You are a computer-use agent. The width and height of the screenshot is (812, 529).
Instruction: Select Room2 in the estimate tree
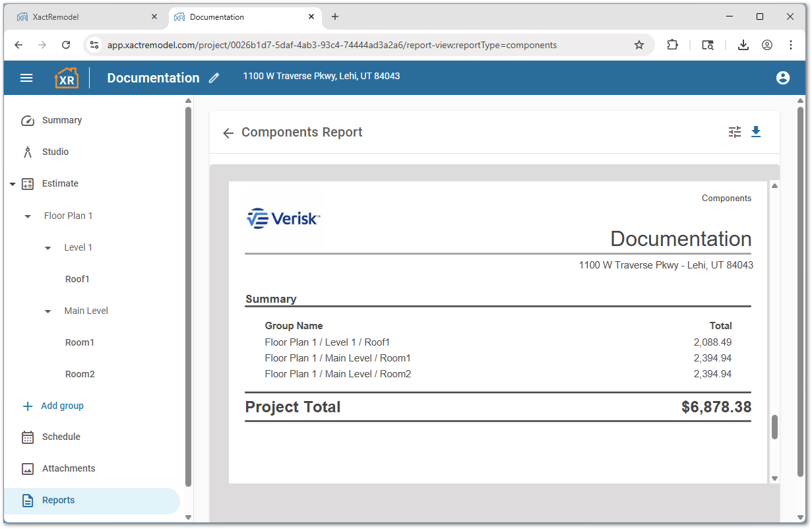pyautogui.click(x=80, y=374)
